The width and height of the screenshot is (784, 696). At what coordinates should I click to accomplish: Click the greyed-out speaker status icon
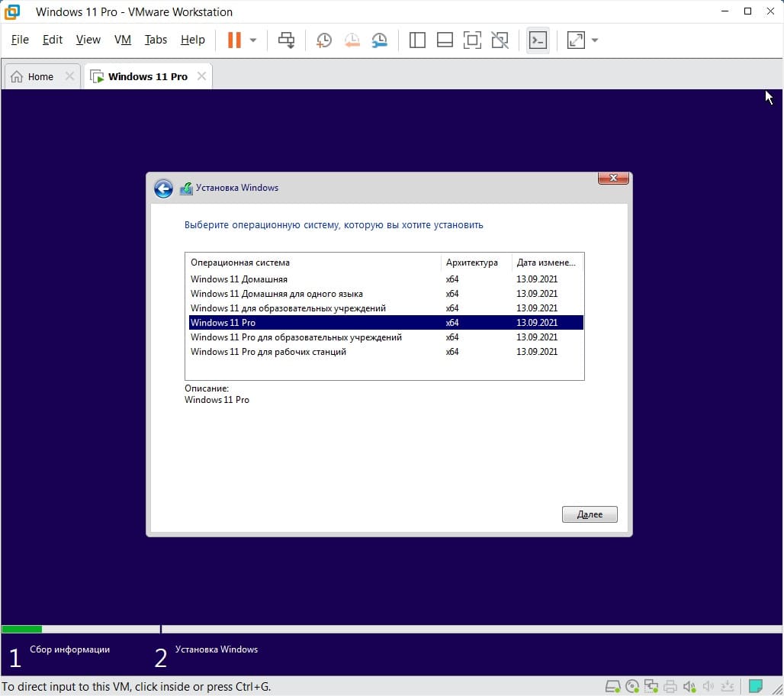tap(708, 686)
